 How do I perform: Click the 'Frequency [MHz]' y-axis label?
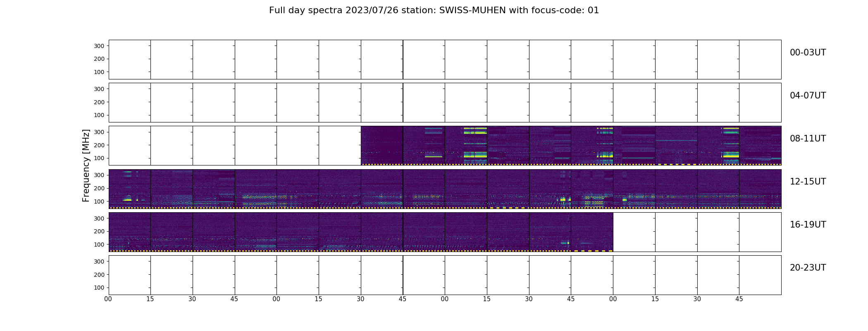click(x=86, y=165)
